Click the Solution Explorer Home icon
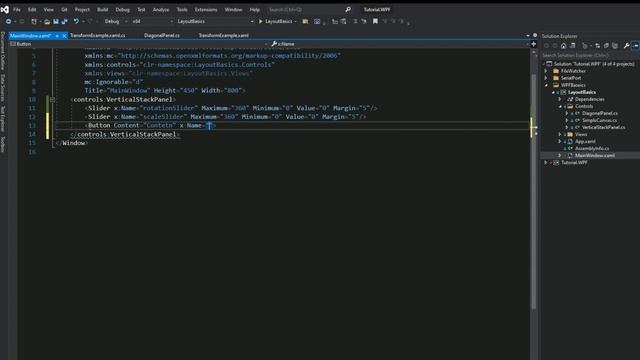The height and width of the screenshot is (360, 640). click(x=563, y=46)
